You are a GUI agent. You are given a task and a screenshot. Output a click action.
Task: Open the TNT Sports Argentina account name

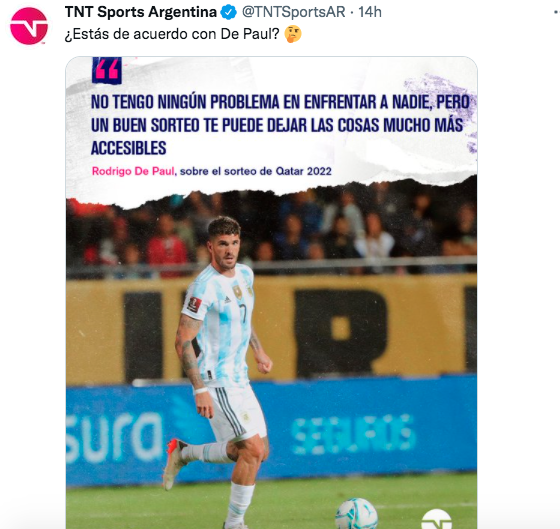click(141, 12)
